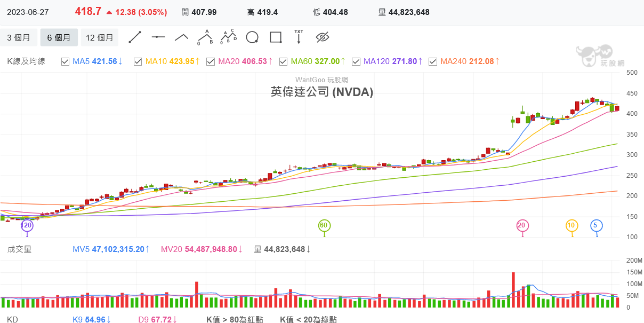Click the 英偉達公司 (NVDA) chart title
Screen dimensions: 644x323
pyautogui.click(x=322, y=92)
